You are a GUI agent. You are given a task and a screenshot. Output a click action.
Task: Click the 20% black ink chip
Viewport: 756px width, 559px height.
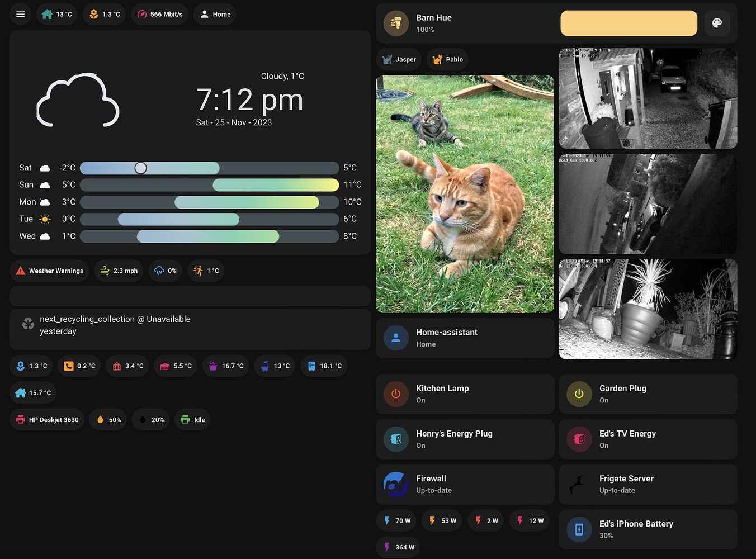151,420
